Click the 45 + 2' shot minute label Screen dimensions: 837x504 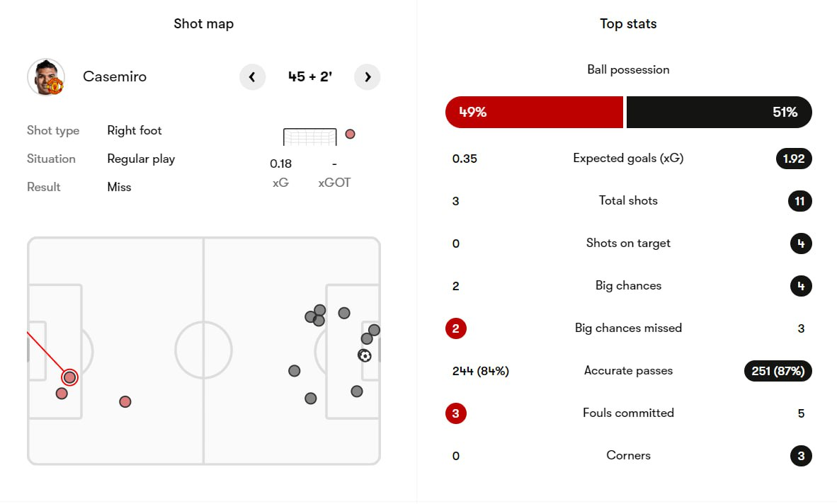[x=309, y=77]
